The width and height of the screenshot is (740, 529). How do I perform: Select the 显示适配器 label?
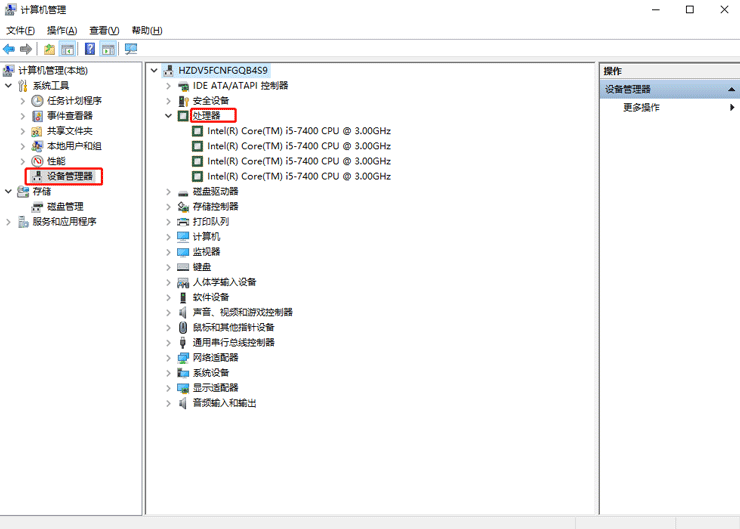(x=215, y=388)
